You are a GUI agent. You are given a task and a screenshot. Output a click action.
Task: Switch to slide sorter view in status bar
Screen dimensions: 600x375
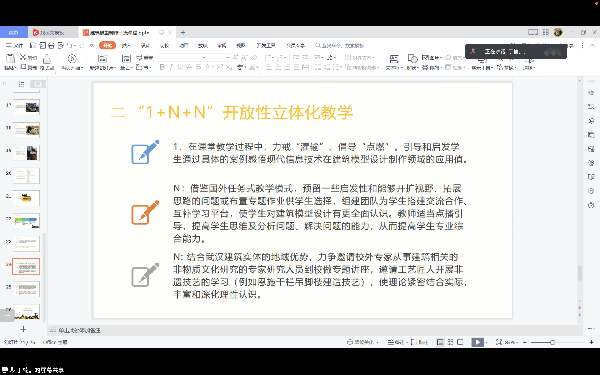click(450, 342)
